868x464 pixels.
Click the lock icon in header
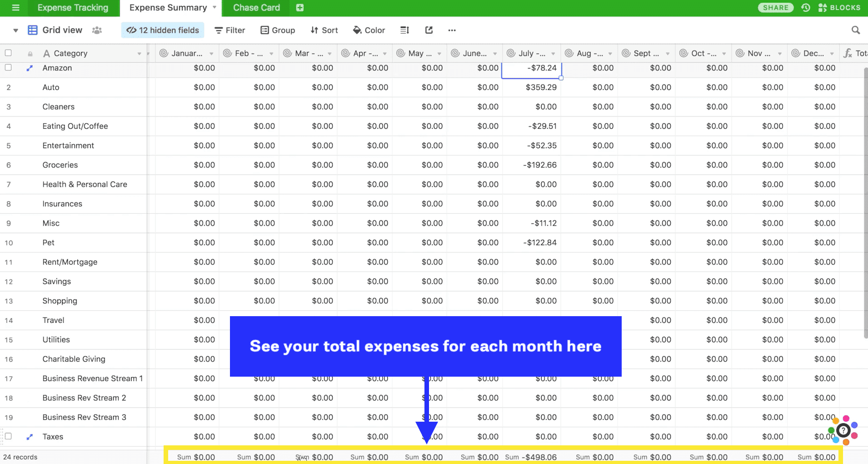click(x=30, y=54)
